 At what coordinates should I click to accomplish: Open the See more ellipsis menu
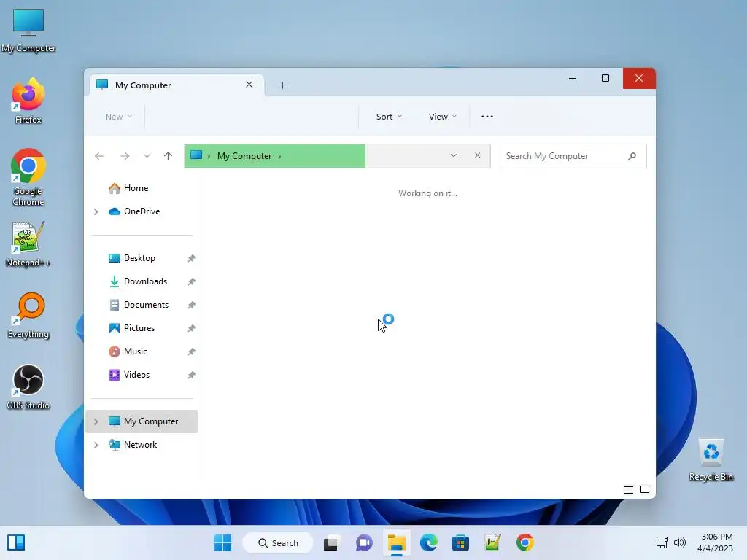(487, 117)
